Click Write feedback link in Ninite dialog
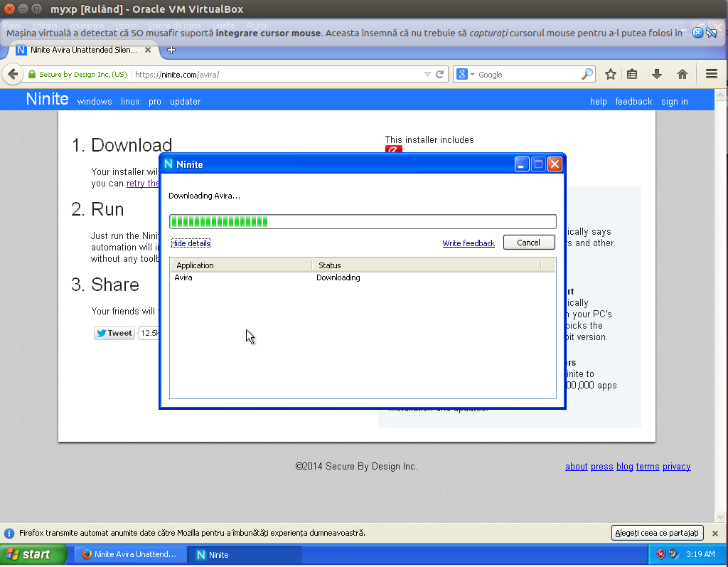This screenshot has height=567, width=728. (x=468, y=243)
